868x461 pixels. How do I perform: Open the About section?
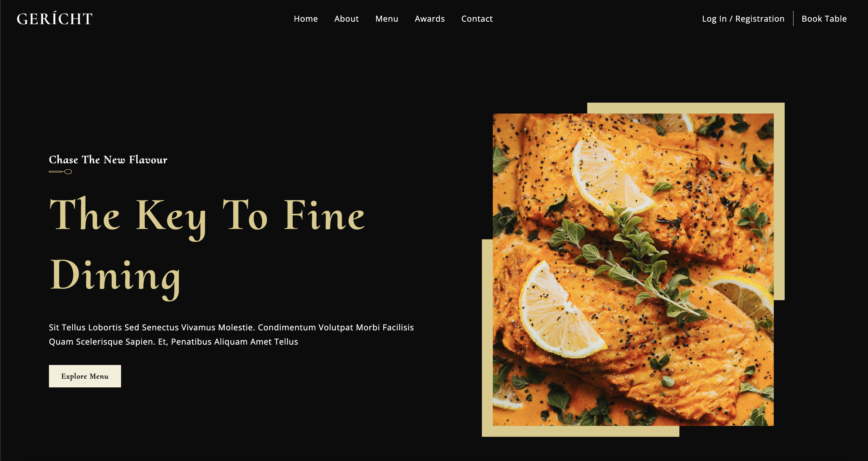tap(346, 19)
